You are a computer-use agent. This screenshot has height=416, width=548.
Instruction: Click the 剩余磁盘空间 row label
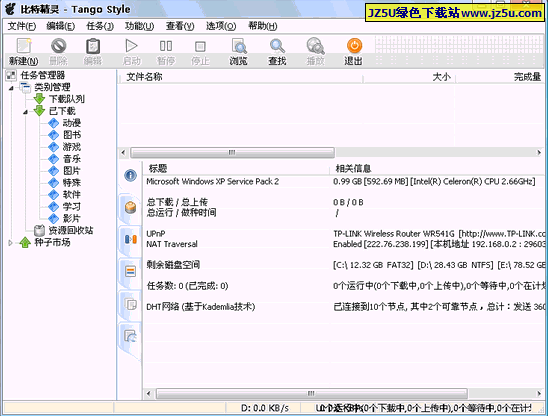173,265
